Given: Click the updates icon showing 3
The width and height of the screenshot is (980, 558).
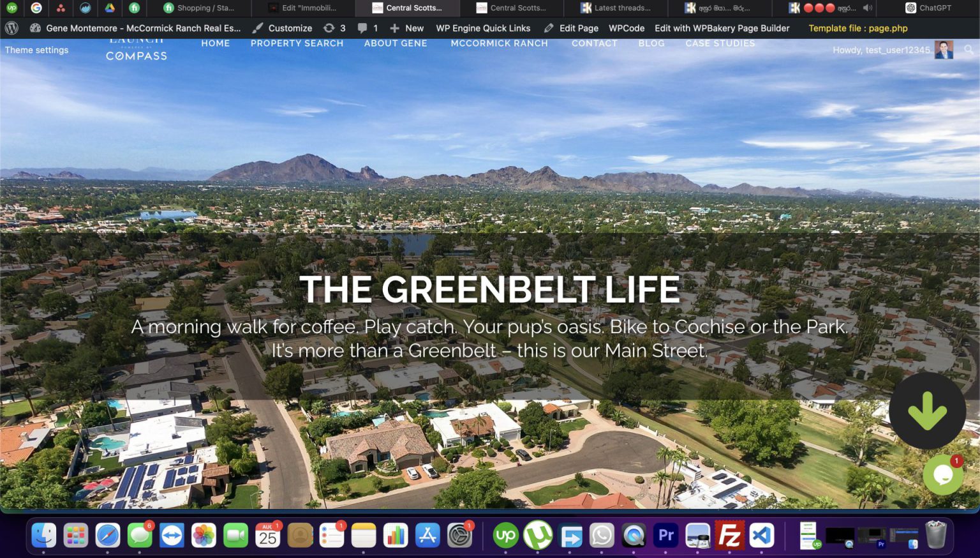Looking at the screenshot, I should [334, 28].
